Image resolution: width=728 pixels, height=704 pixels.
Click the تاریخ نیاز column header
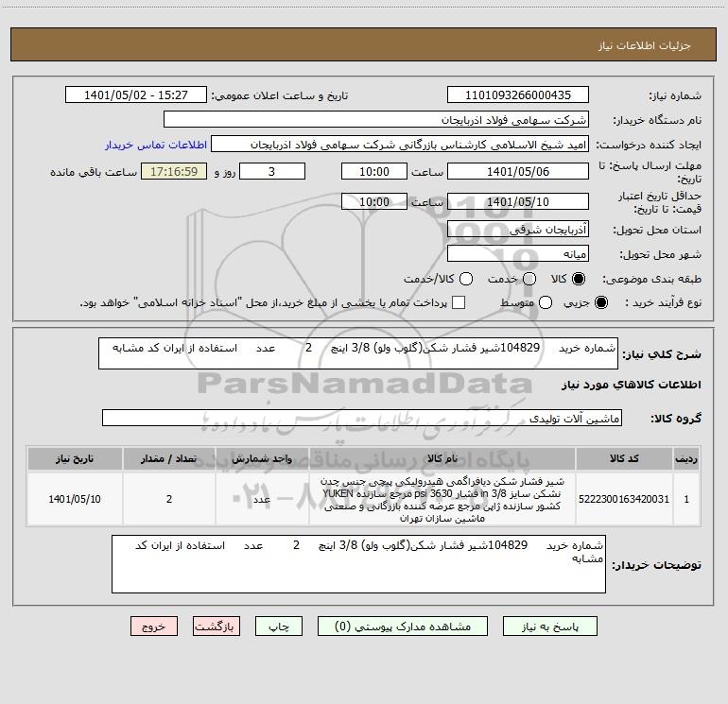coord(75,458)
